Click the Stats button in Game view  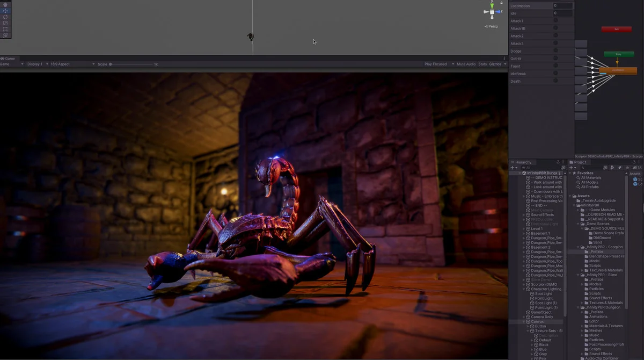pyautogui.click(x=482, y=64)
